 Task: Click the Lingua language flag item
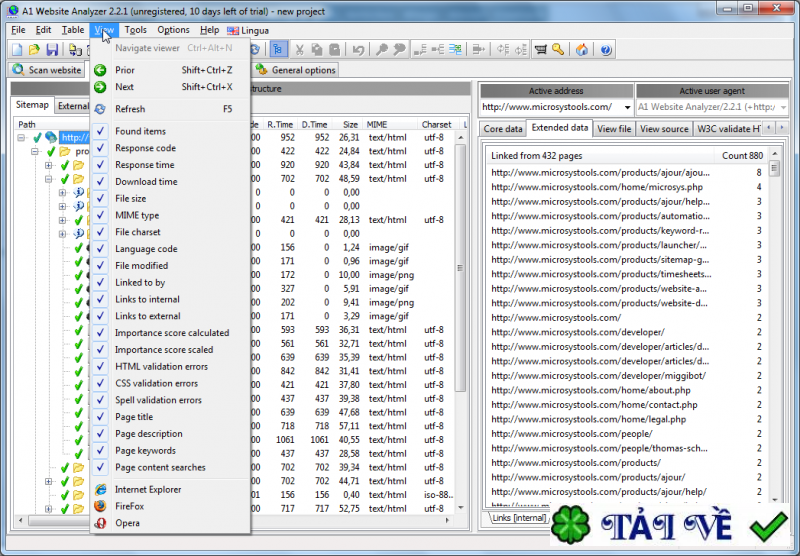coord(247,30)
